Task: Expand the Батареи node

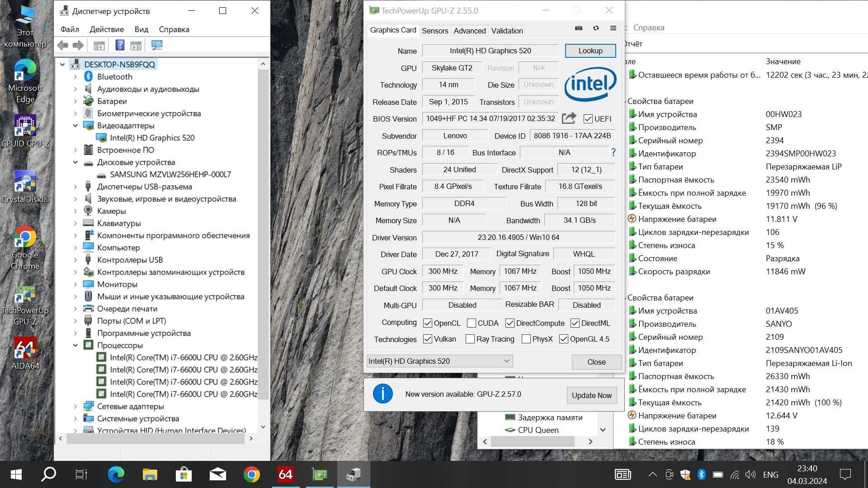Action: 75,101
